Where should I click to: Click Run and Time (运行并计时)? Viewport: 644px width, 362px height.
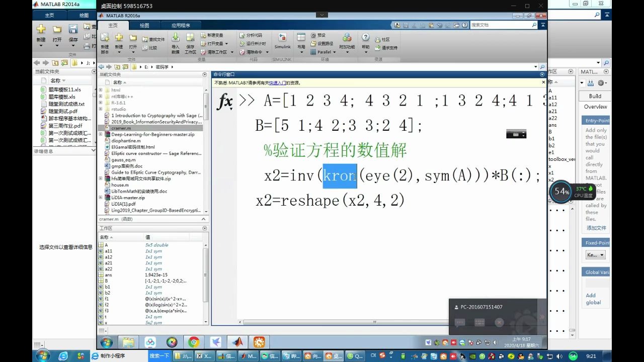pos(252,44)
